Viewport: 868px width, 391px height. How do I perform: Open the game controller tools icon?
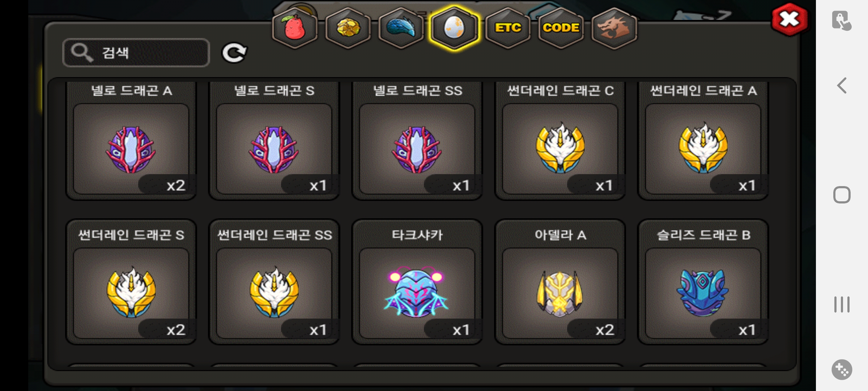click(842, 370)
